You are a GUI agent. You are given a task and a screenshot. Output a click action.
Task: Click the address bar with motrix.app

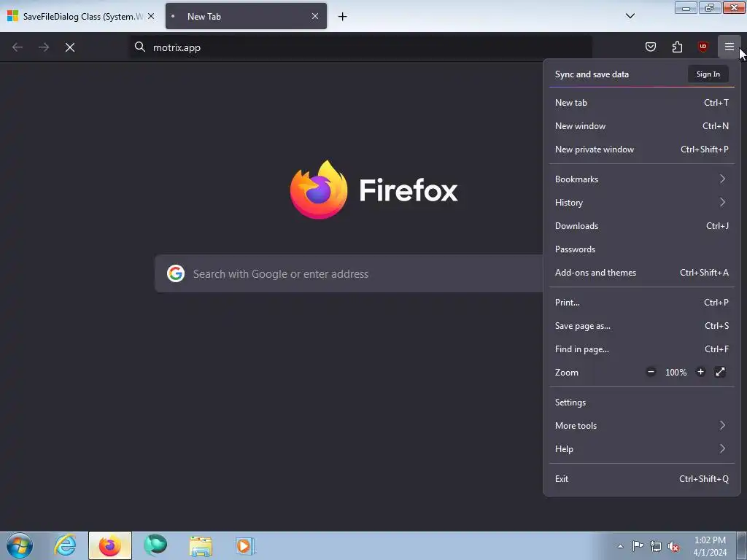coord(360,47)
